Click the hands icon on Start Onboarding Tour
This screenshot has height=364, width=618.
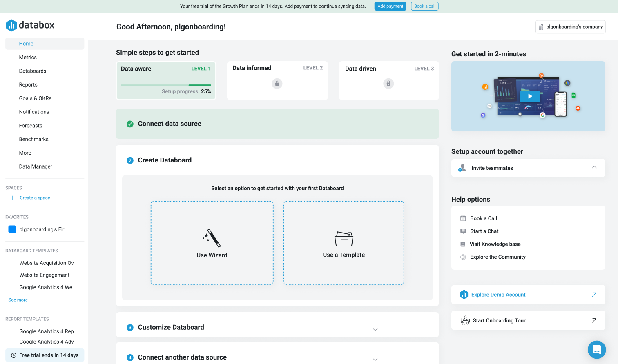click(x=465, y=320)
